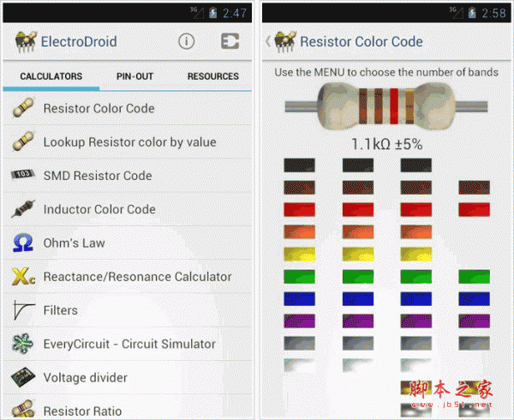
Task: Open EveryCircuit - Circuit Simulator entry
Action: 128,344
